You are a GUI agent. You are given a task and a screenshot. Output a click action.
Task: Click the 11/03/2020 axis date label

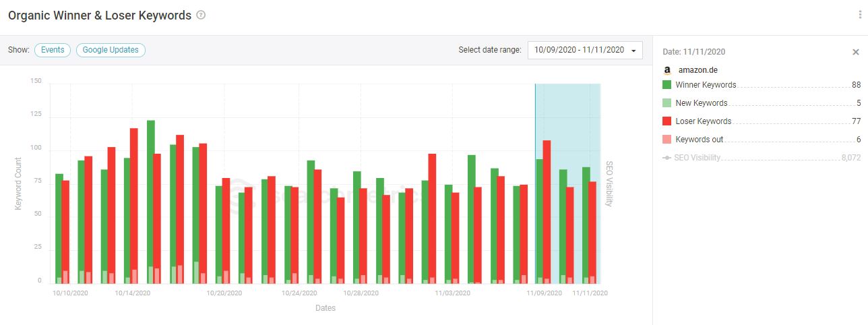[x=453, y=293]
